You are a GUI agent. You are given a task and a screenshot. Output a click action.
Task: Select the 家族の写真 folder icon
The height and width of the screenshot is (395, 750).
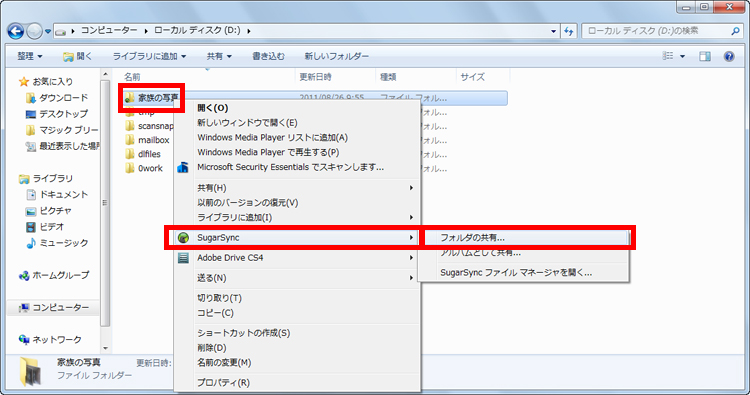coord(129,98)
